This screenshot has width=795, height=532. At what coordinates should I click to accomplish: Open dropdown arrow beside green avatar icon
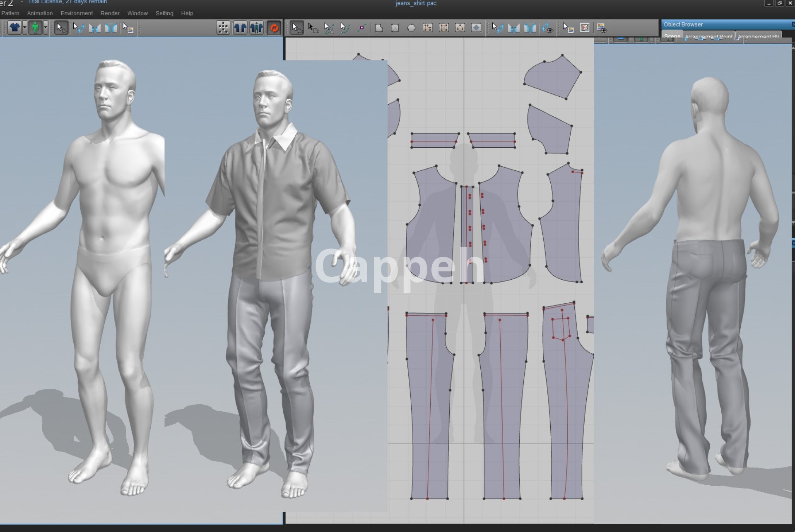(46, 28)
